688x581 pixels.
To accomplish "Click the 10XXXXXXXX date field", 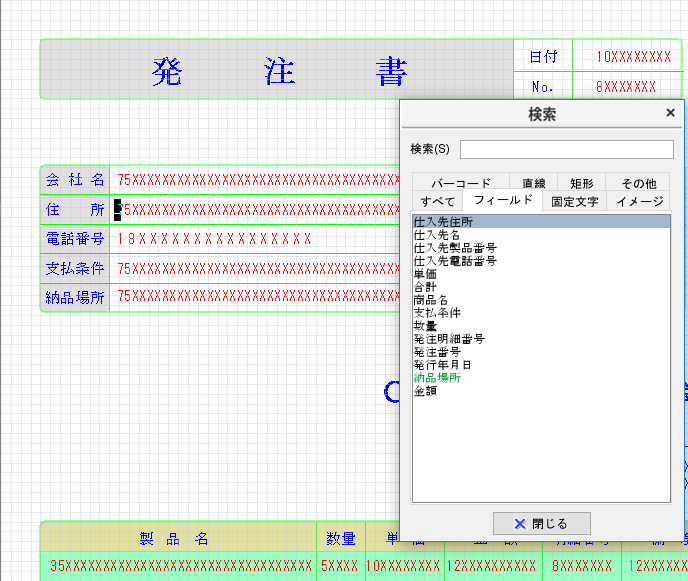I will (633, 57).
